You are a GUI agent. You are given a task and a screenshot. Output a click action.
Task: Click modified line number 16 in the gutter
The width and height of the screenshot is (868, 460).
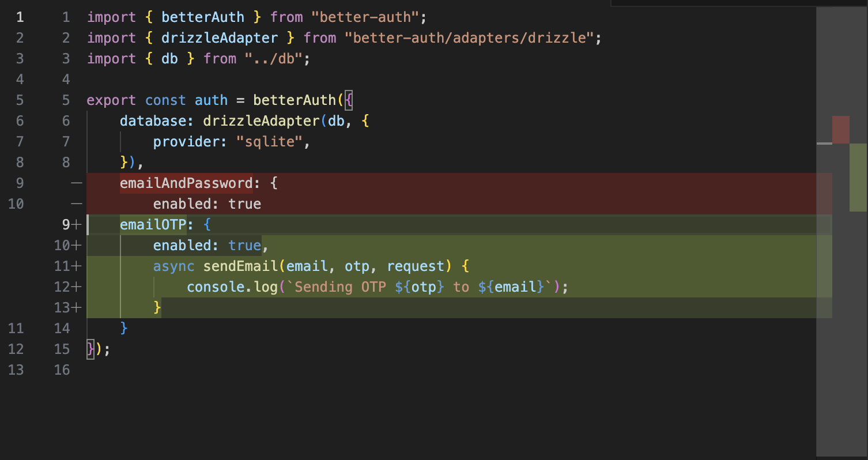pos(62,370)
